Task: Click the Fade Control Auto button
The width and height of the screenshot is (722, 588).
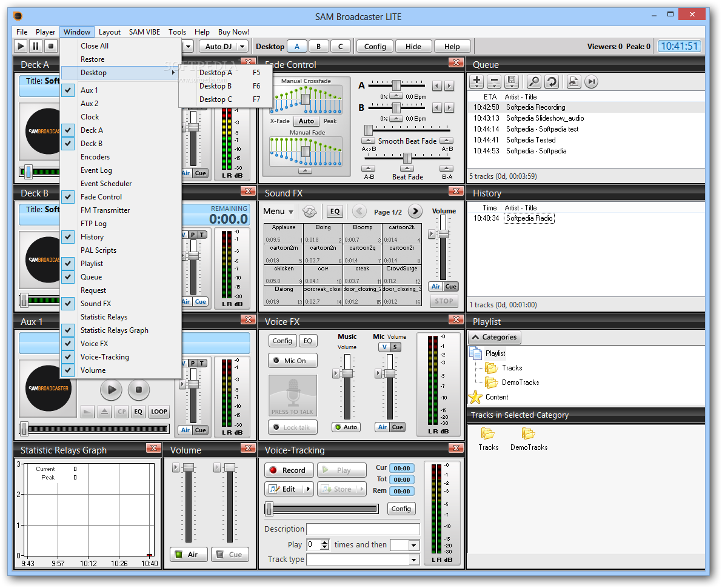Action: (306, 121)
